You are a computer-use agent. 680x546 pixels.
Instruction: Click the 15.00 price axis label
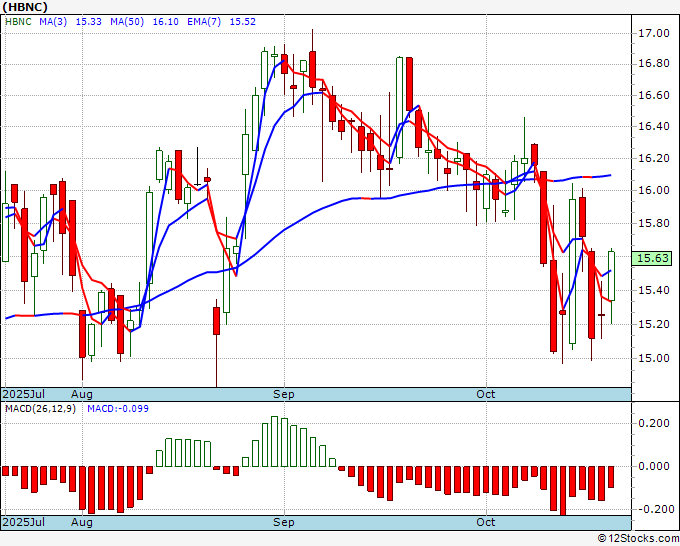click(654, 358)
